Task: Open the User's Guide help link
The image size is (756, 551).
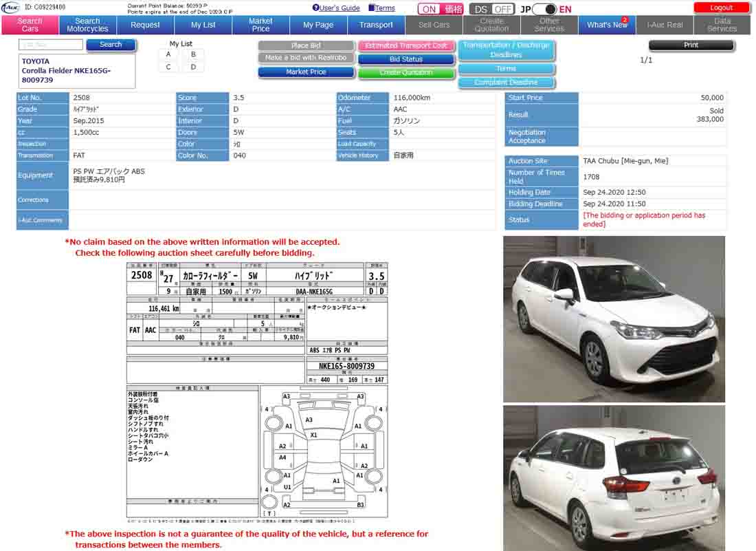Action: point(336,8)
